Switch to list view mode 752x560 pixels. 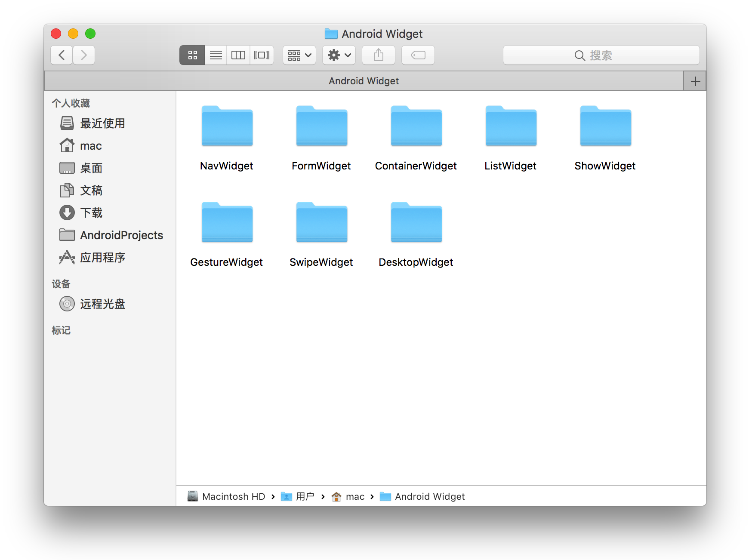216,55
